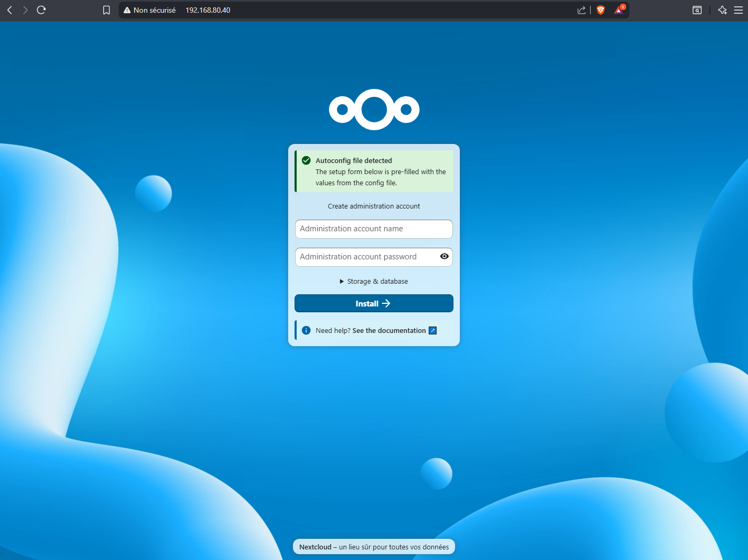This screenshot has width=748, height=560.
Task: Reload the page with refresh icon
Action: [41, 10]
